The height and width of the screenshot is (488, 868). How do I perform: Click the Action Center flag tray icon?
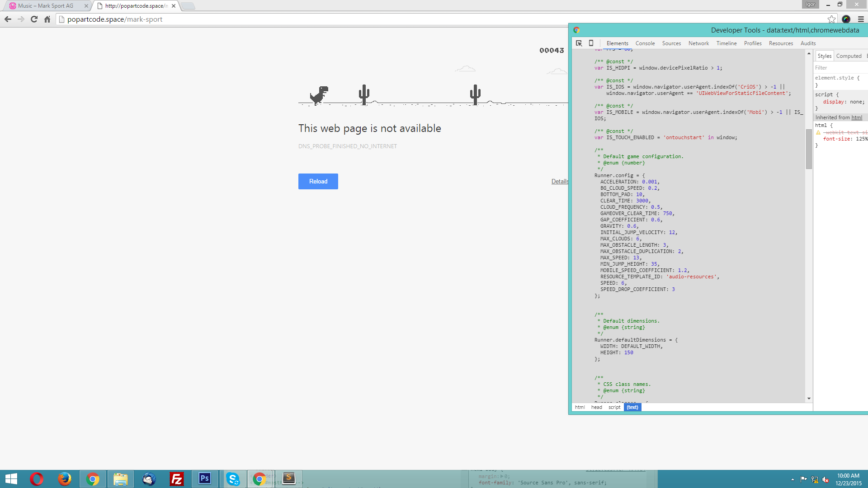click(803, 479)
